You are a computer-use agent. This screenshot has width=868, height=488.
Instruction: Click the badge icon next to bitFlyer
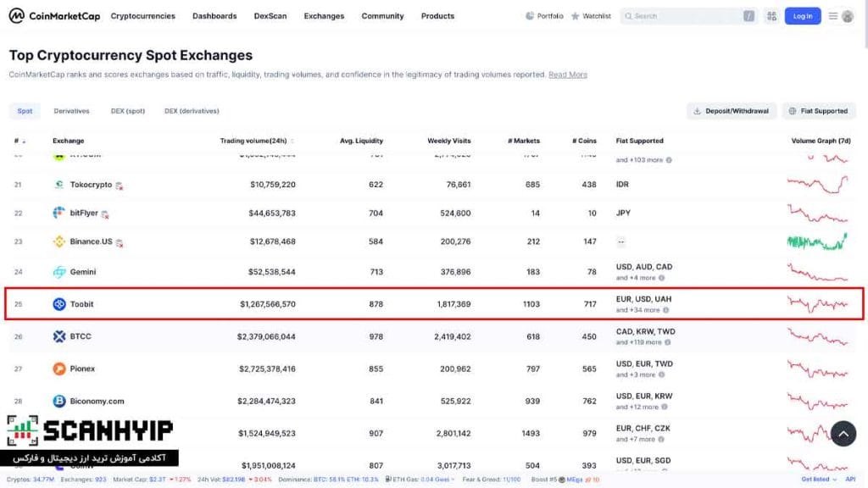tap(105, 214)
